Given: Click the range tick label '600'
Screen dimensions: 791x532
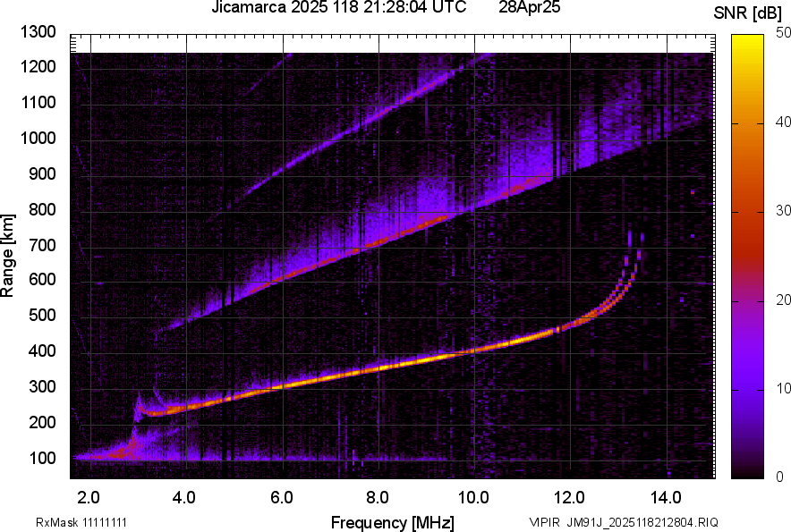Looking at the screenshot, I should (42, 279).
